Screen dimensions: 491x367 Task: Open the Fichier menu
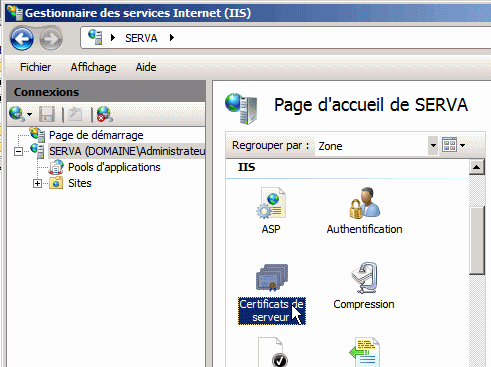pos(35,67)
